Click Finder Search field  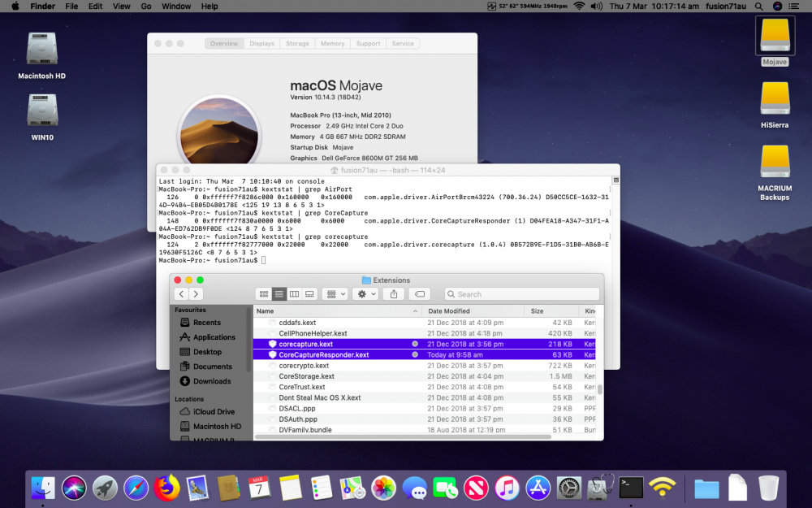[x=521, y=294]
